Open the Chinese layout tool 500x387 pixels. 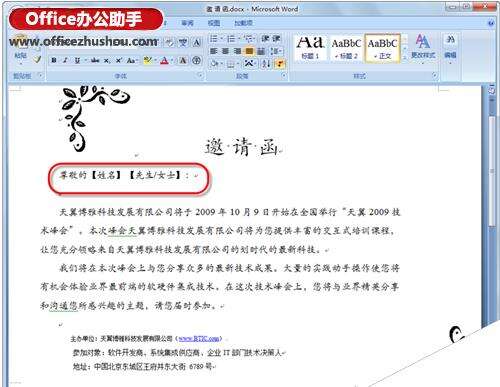pos(249,63)
